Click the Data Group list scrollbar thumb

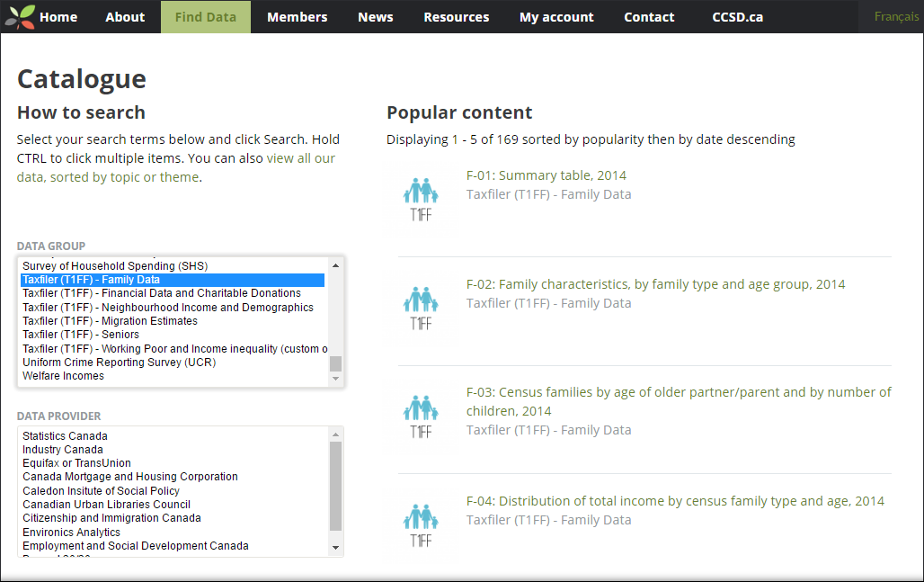tap(335, 363)
